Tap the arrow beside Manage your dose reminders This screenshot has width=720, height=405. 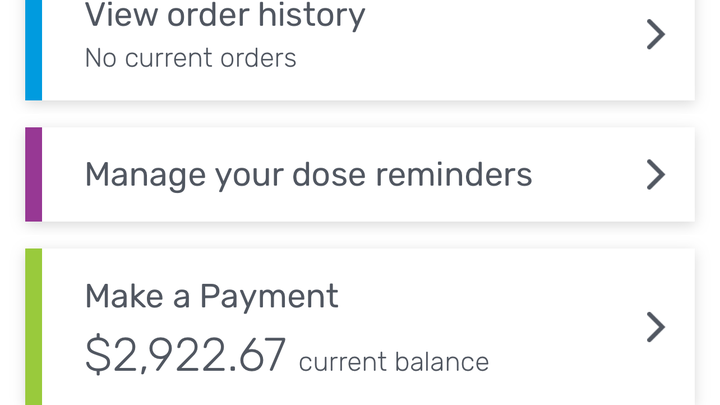pyautogui.click(x=655, y=175)
